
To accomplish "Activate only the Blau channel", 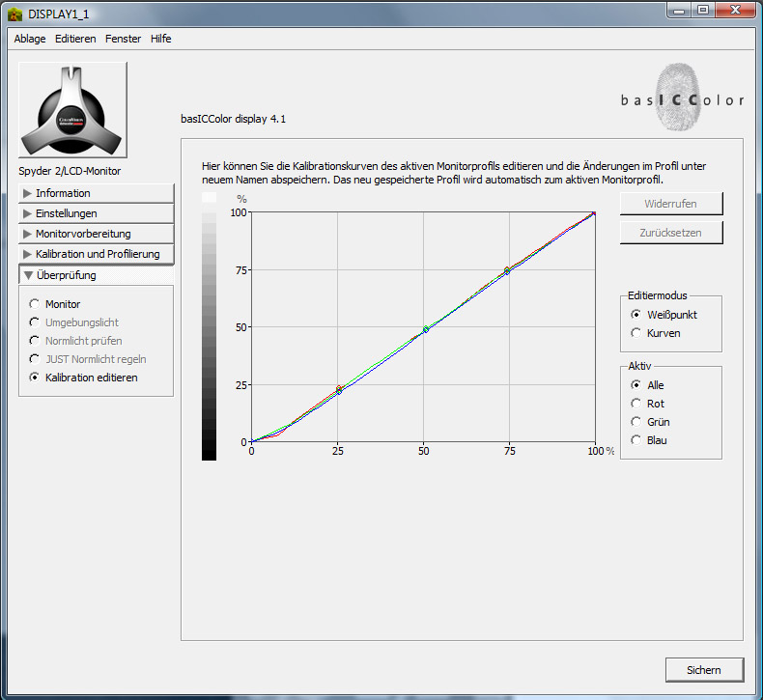I will click(x=636, y=440).
